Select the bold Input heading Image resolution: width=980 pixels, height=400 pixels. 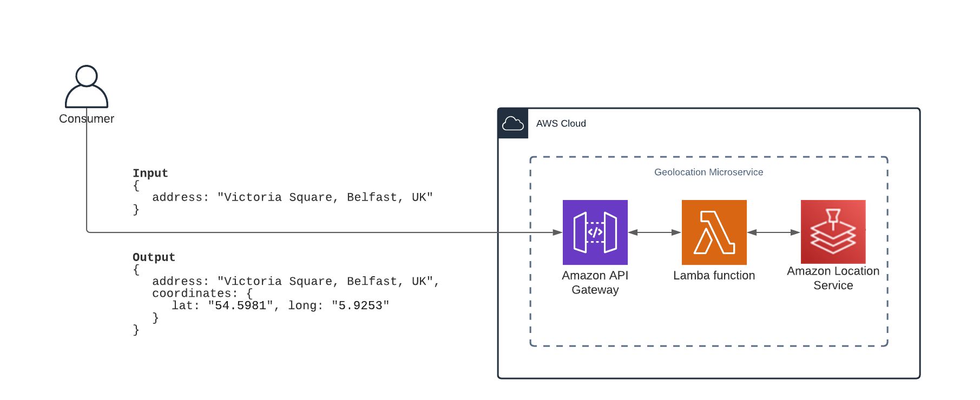tap(150, 174)
